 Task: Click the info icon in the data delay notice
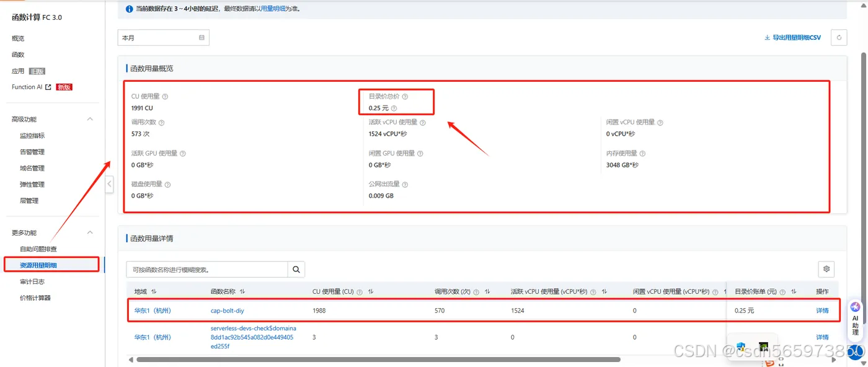tap(129, 9)
